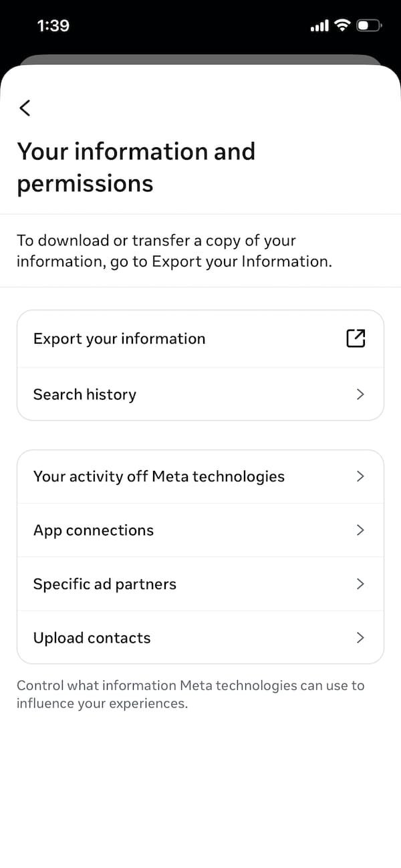Click the chevron next to App connections

[360, 530]
